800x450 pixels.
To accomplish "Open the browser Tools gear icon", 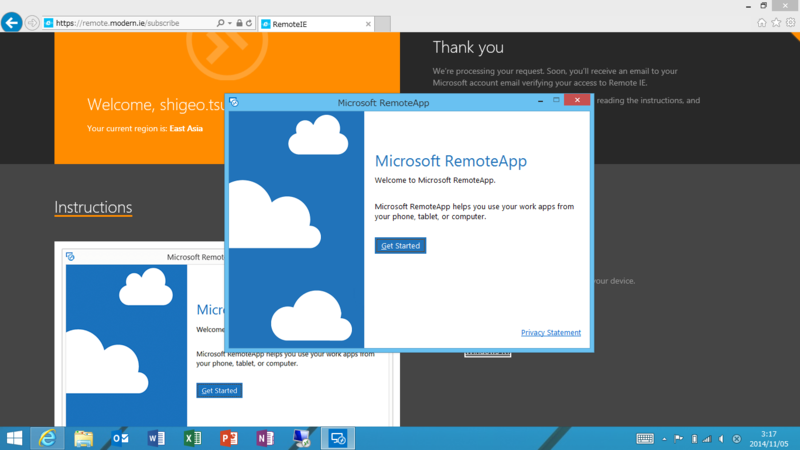I will 790,22.
